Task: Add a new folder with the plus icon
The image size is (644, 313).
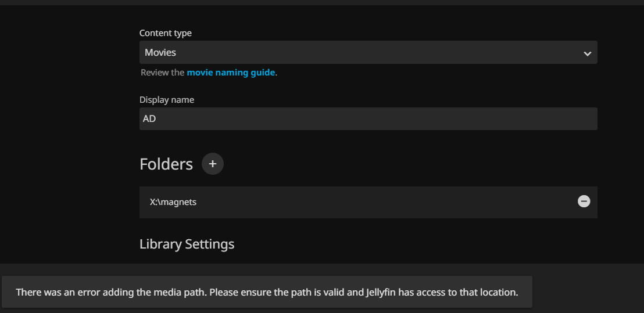Action: [x=212, y=164]
